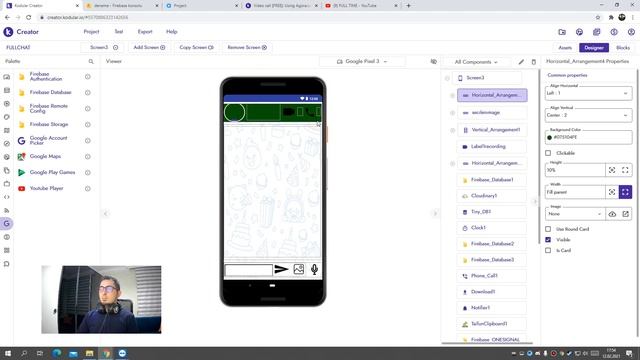
Task: Click the picture icon in phone preview
Action: pyautogui.click(x=299, y=269)
